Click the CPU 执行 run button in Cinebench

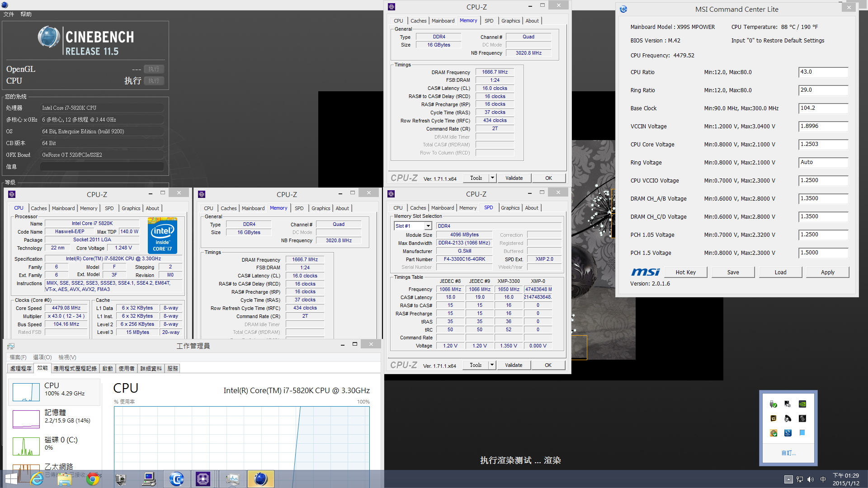[154, 81]
